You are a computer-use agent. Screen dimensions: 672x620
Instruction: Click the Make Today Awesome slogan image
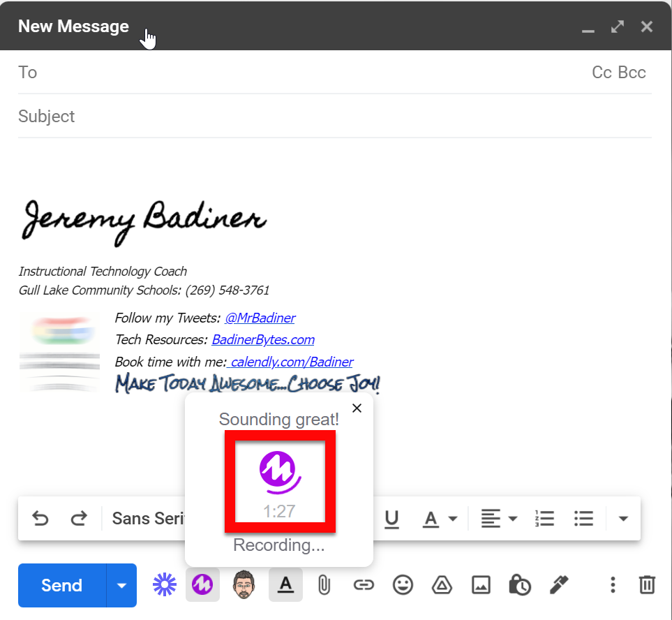coord(248,383)
